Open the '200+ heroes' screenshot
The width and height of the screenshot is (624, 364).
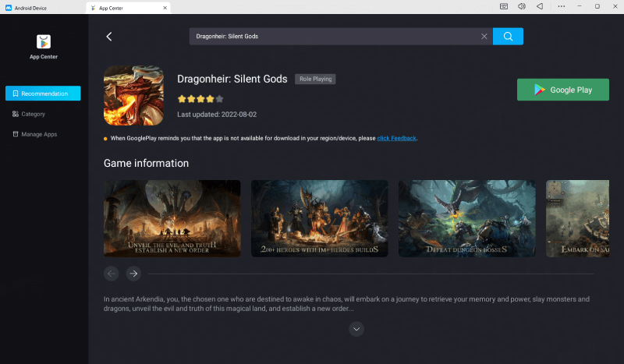[320, 218]
